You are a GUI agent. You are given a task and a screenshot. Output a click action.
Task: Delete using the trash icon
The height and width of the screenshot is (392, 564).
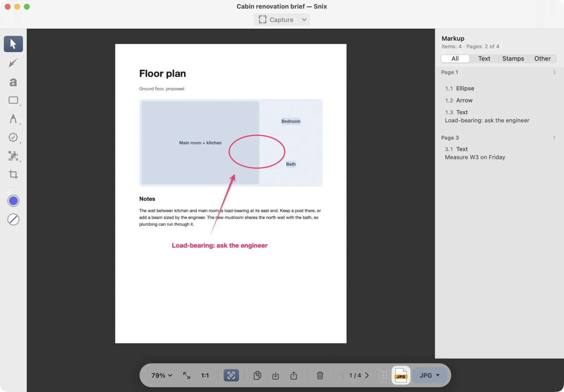click(320, 375)
